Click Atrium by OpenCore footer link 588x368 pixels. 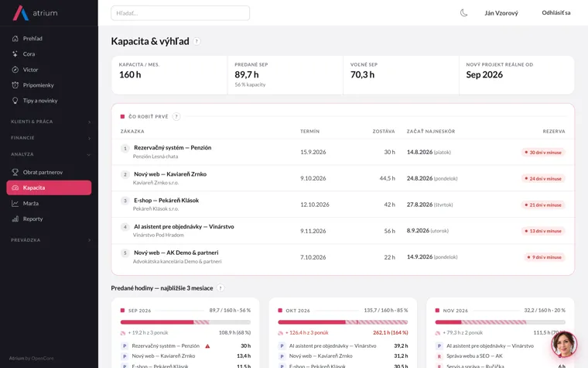pos(32,358)
